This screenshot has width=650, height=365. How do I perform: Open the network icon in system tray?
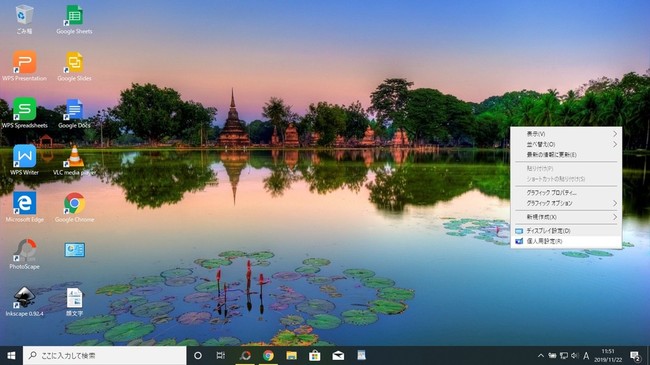pos(564,355)
